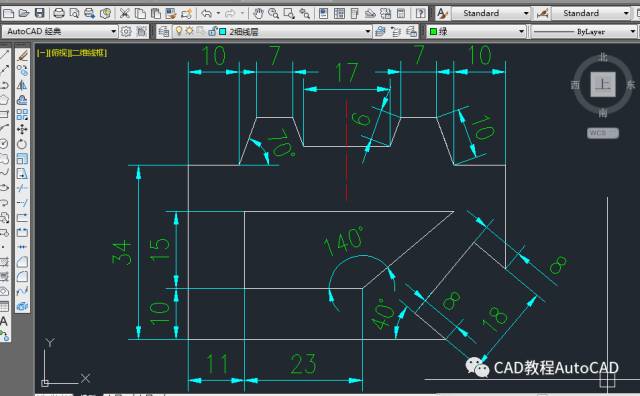Click the 上 top face of ViewCube
The width and height of the screenshot is (640, 396).
click(x=603, y=85)
